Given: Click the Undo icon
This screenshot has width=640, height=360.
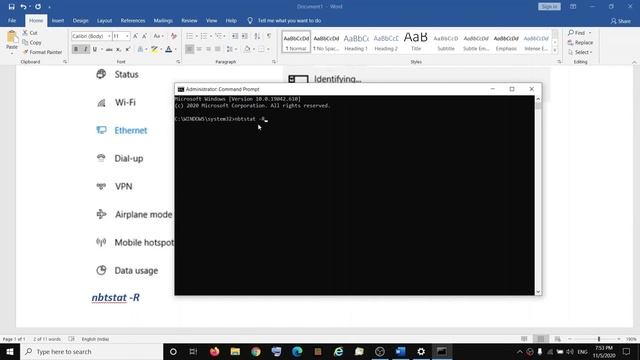Looking at the screenshot, I should (x=23, y=7).
